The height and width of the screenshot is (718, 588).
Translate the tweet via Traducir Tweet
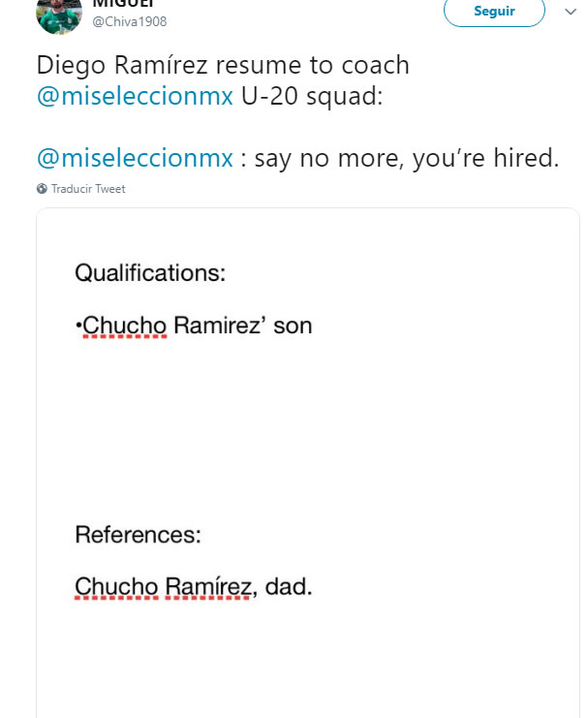(x=88, y=189)
